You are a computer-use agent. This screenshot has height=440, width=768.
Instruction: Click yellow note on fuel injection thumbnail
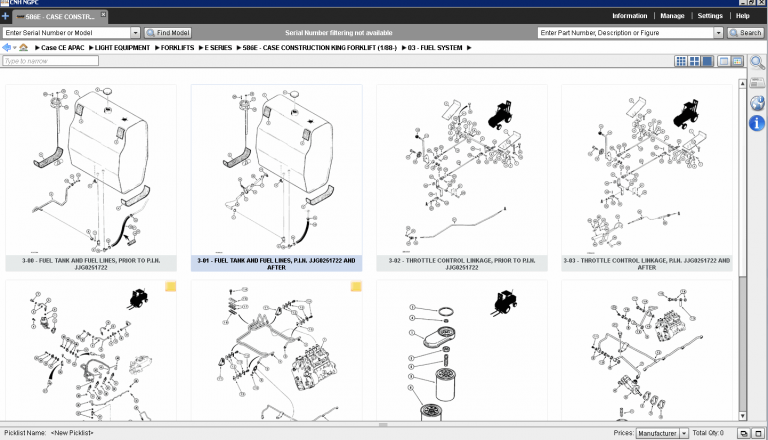coord(356,287)
